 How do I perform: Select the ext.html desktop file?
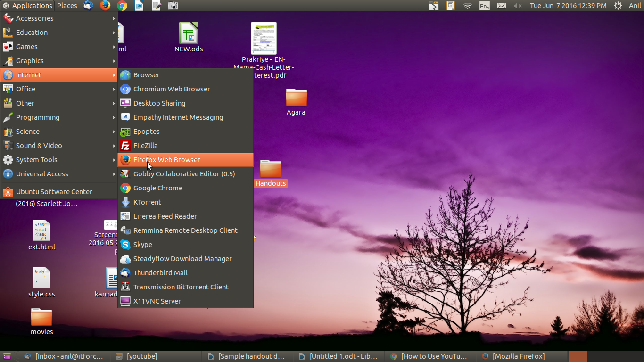pos(41,235)
